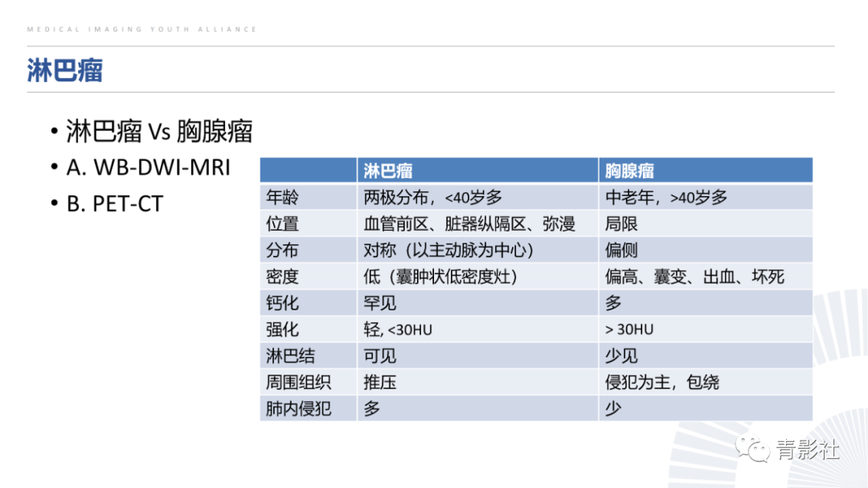Click the 胸腺瘤 table column header
The image size is (868, 488).
tap(706, 170)
